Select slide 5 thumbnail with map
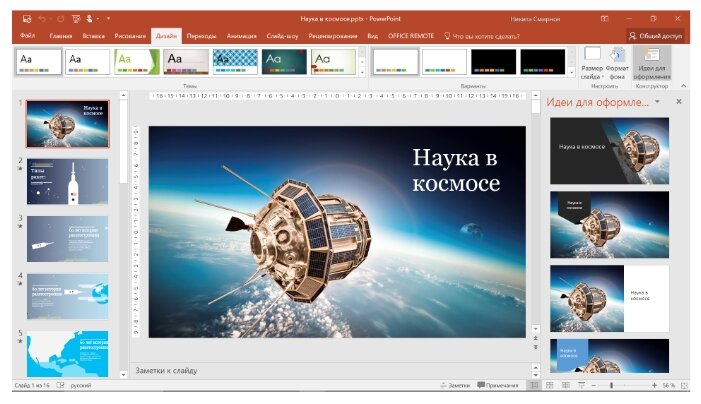Viewport: 701px width, 404px height. tap(68, 354)
